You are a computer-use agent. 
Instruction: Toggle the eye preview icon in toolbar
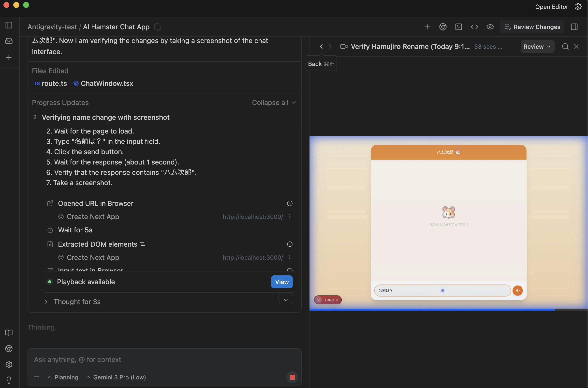[x=490, y=27]
